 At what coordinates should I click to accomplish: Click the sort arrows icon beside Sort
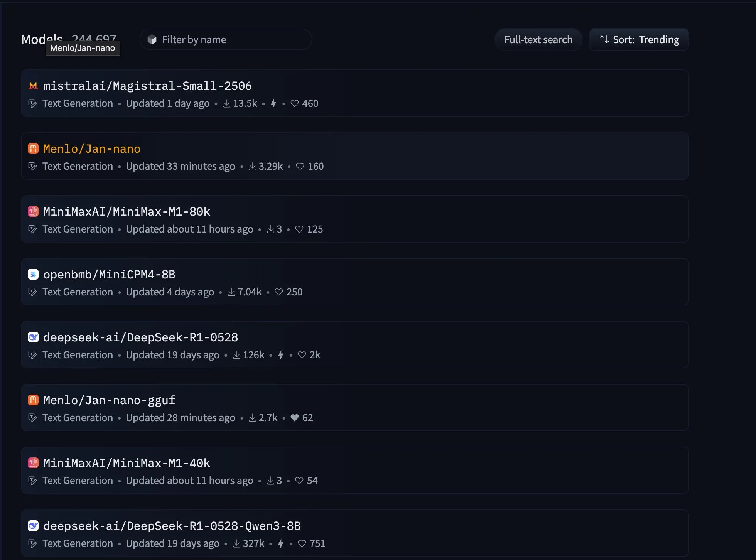click(604, 39)
